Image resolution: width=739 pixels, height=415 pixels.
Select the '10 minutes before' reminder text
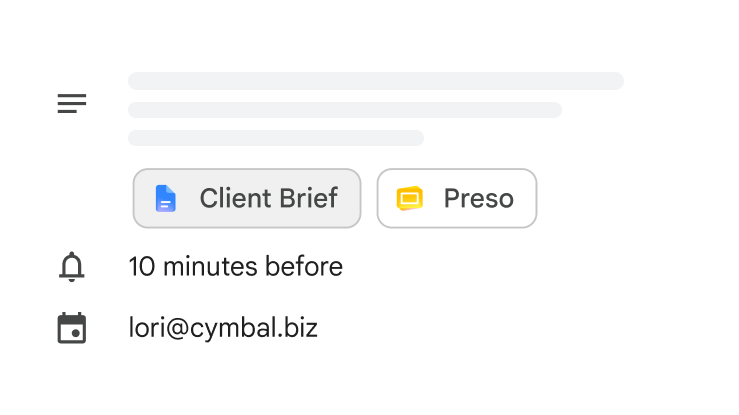(x=236, y=267)
